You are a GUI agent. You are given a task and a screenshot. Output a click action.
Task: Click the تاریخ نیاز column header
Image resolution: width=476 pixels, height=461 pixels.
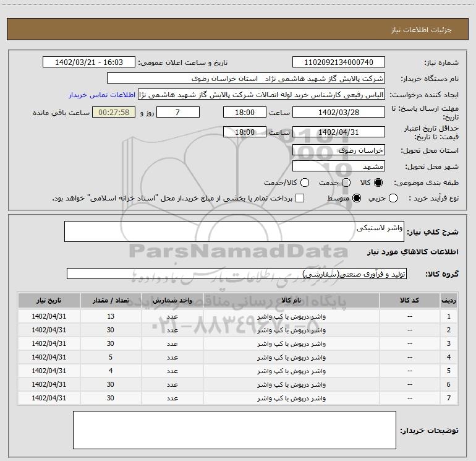click(x=49, y=300)
